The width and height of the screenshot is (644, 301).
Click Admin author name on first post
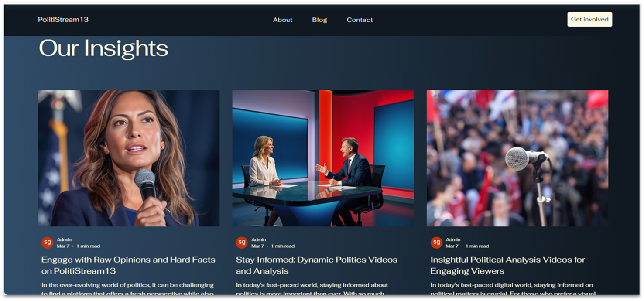[x=65, y=239]
